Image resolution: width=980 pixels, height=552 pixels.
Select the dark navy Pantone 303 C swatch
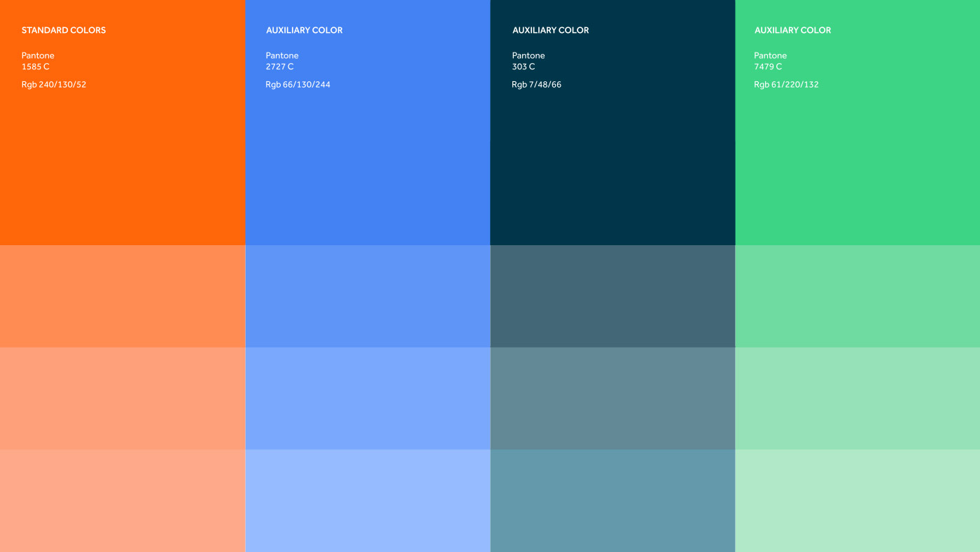(x=612, y=123)
